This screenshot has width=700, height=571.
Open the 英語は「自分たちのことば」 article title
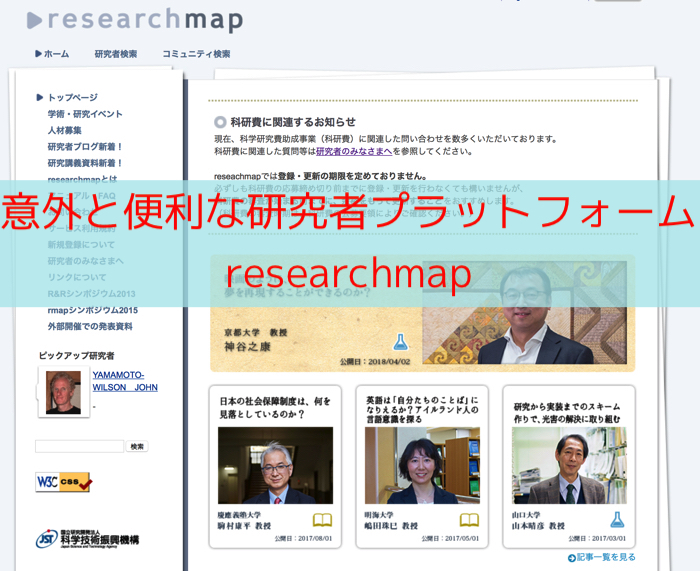(x=422, y=409)
